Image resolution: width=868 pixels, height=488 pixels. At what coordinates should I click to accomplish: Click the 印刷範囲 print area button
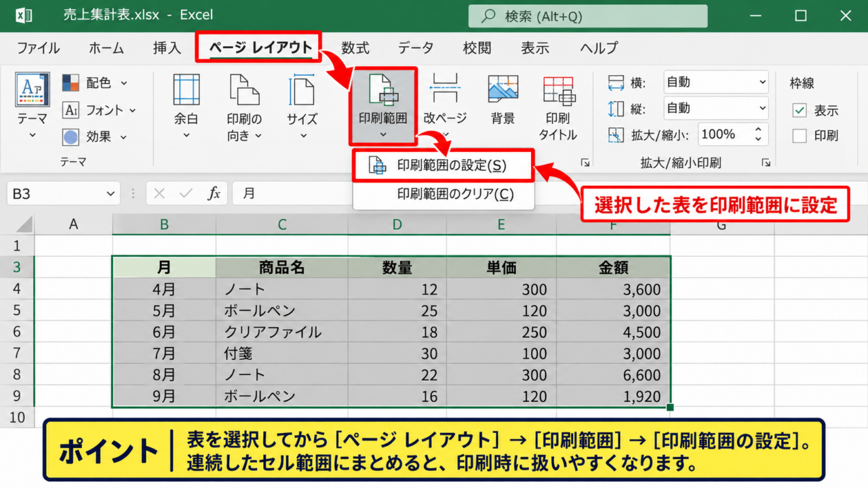coord(382,106)
